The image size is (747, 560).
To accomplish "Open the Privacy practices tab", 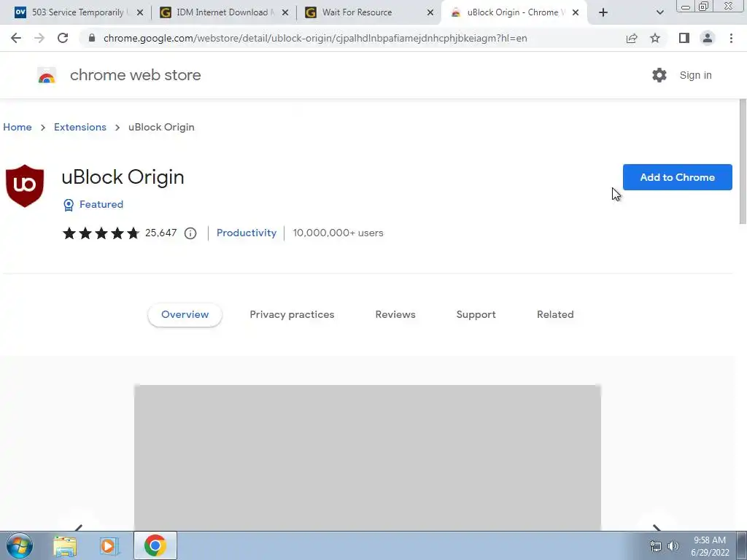I will pos(292,315).
